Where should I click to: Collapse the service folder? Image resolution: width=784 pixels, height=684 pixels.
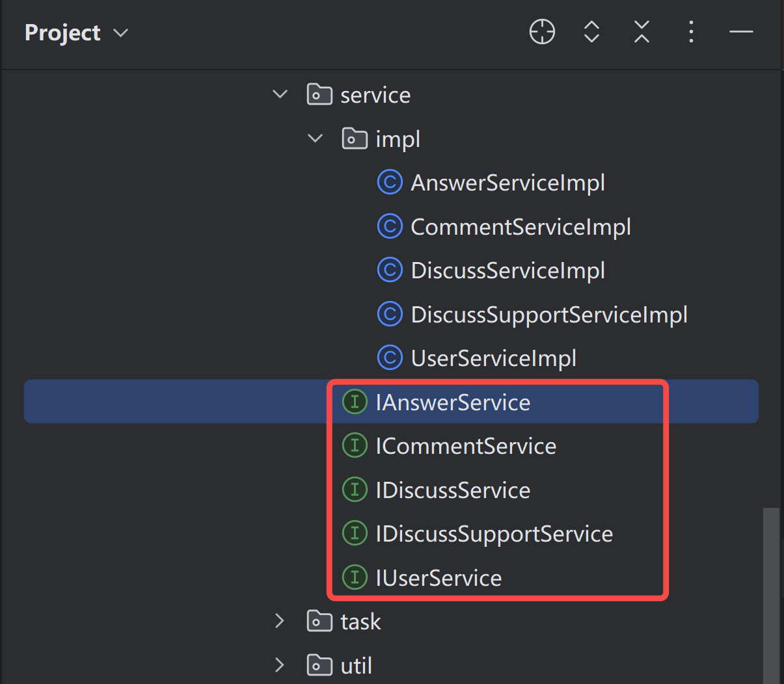[280, 95]
